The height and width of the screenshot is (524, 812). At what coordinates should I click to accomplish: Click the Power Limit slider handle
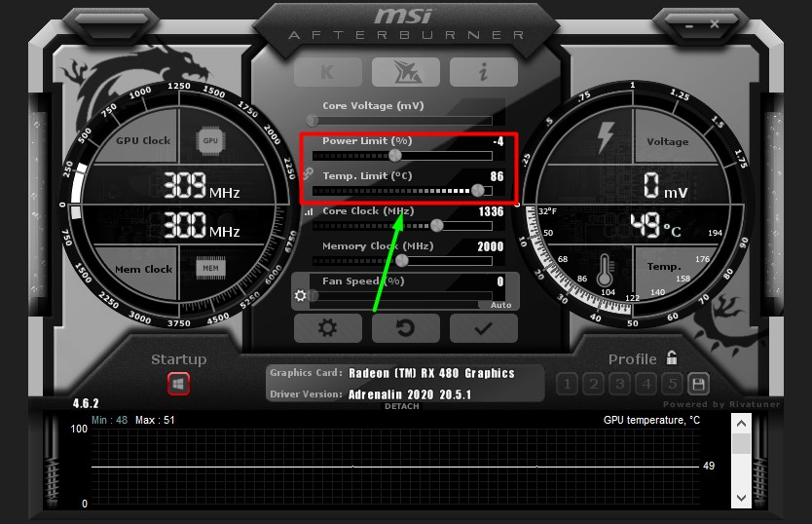coord(394,156)
